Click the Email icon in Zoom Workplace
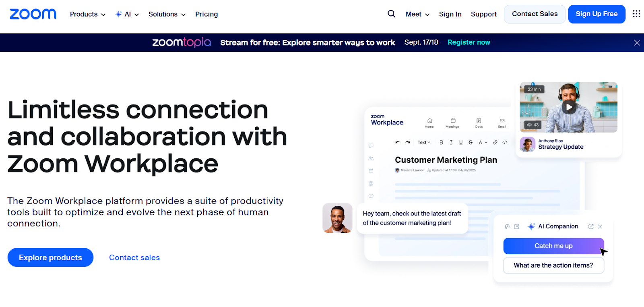 click(x=502, y=123)
